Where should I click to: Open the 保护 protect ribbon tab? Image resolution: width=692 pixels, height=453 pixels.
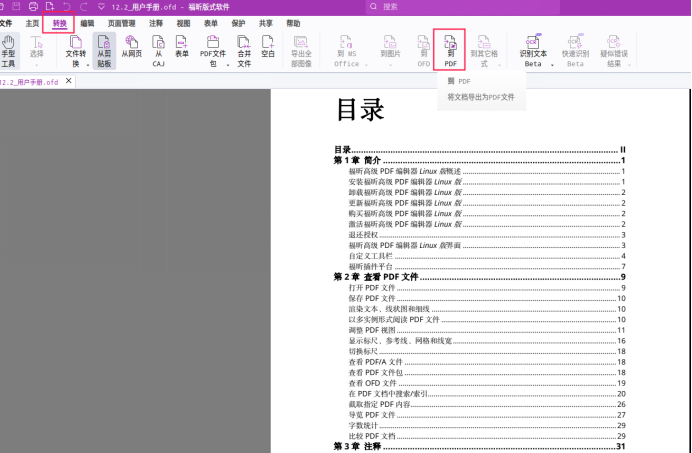(x=238, y=23)
